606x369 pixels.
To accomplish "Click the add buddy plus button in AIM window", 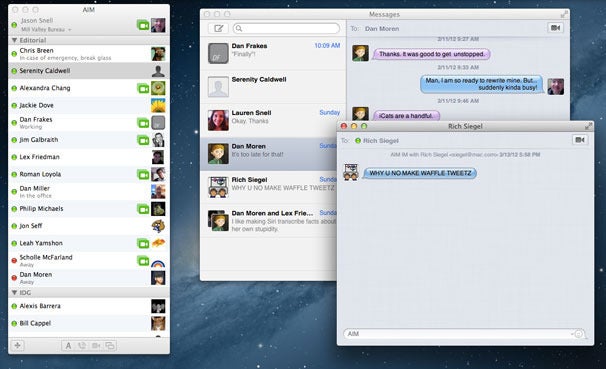I will point(17,345).
